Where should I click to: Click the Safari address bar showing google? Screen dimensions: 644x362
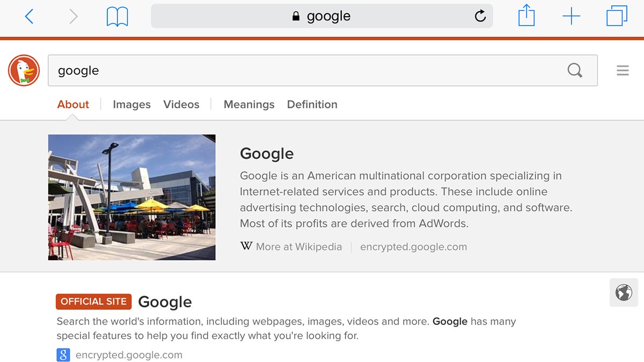tap(322, 16)
